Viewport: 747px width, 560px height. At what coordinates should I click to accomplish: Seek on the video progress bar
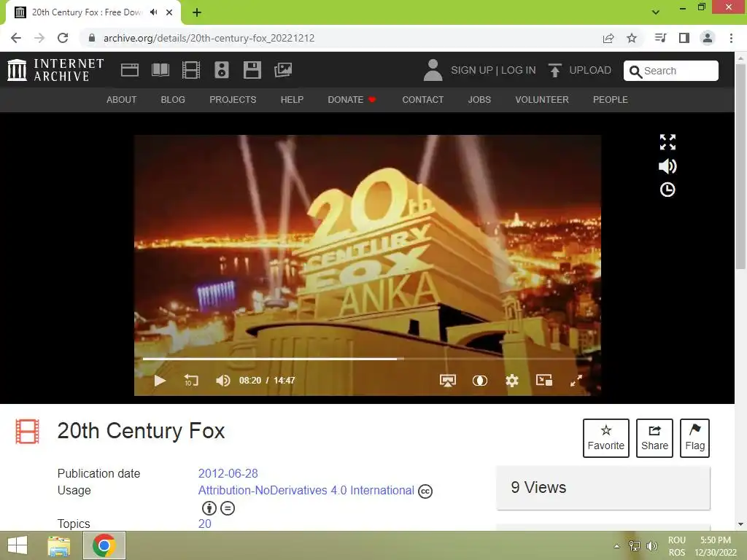pos(367,359)
